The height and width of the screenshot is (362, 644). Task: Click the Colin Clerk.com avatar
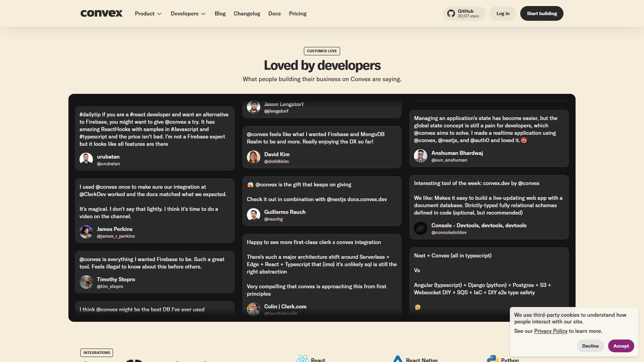click(254, 309)
